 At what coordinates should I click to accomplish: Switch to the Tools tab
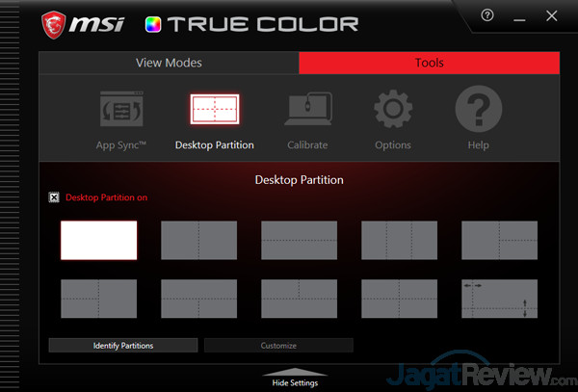point(430,64)
